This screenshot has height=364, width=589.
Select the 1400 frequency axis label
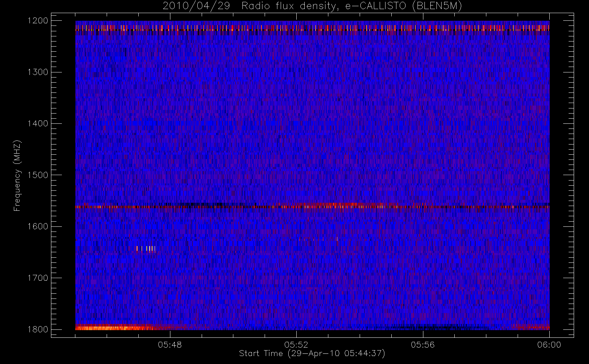[38, 123]
